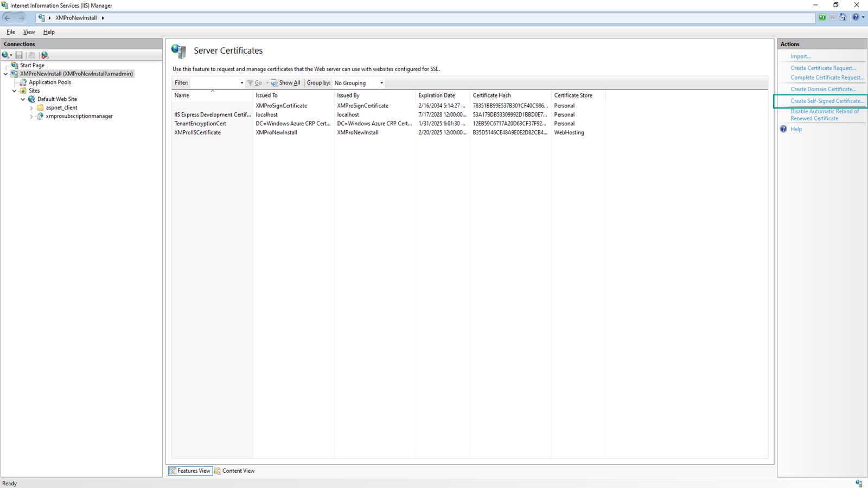Viewport: 868px width, 488px height.
Task: Click the Help icon in Actions pane
Action: point(783,129)
